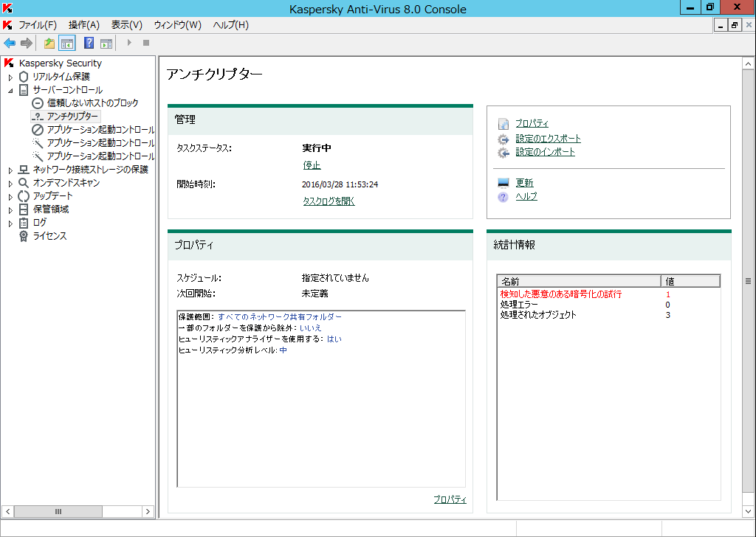Select the Kaspersky Security root node

(x=61, y=63)
